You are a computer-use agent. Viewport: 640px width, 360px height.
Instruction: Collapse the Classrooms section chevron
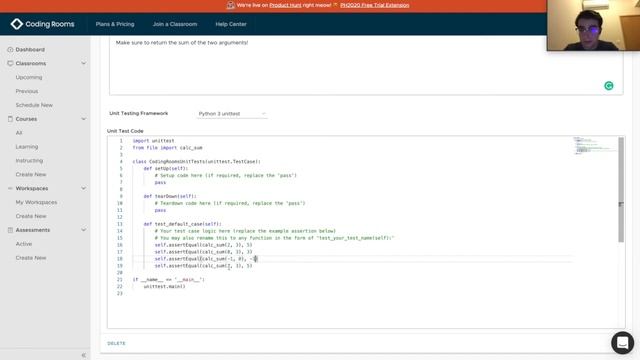[x=84, y=63]
